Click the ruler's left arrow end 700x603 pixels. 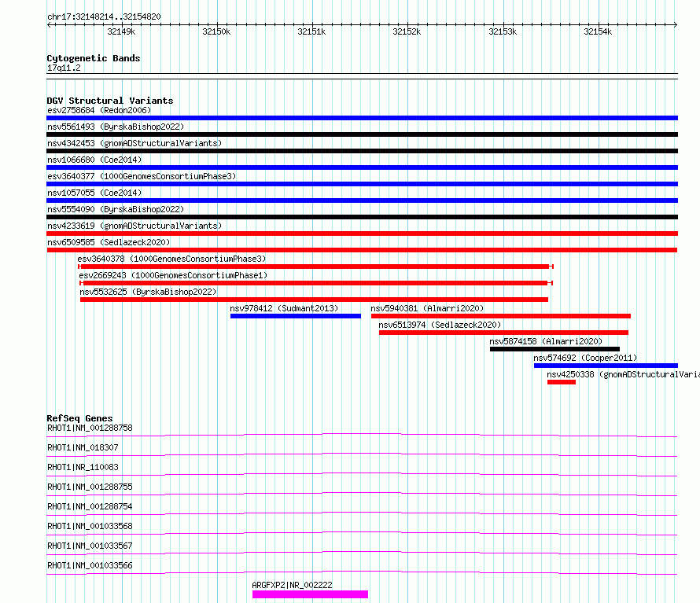pos(49,24)
